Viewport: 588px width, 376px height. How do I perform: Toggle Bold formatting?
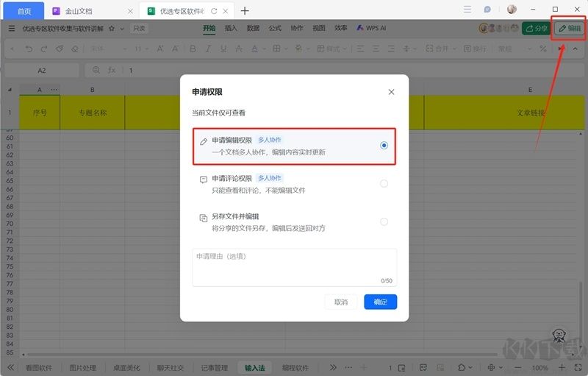pyautogui.click(x=193, y=49)
